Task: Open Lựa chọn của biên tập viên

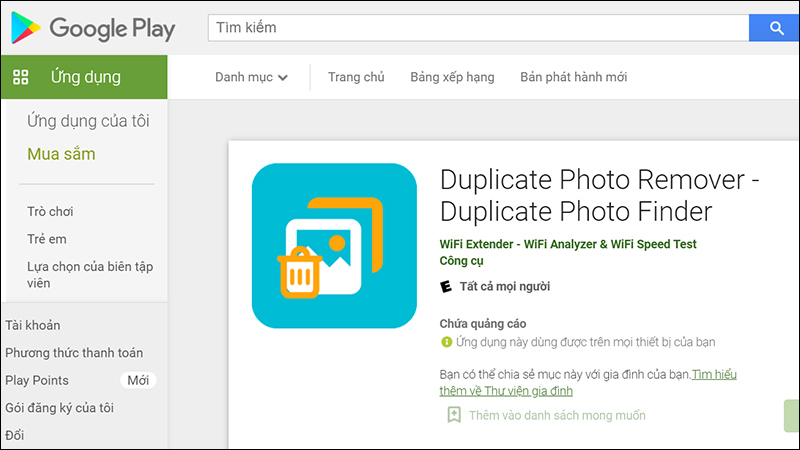Action: tap(90, 274)
